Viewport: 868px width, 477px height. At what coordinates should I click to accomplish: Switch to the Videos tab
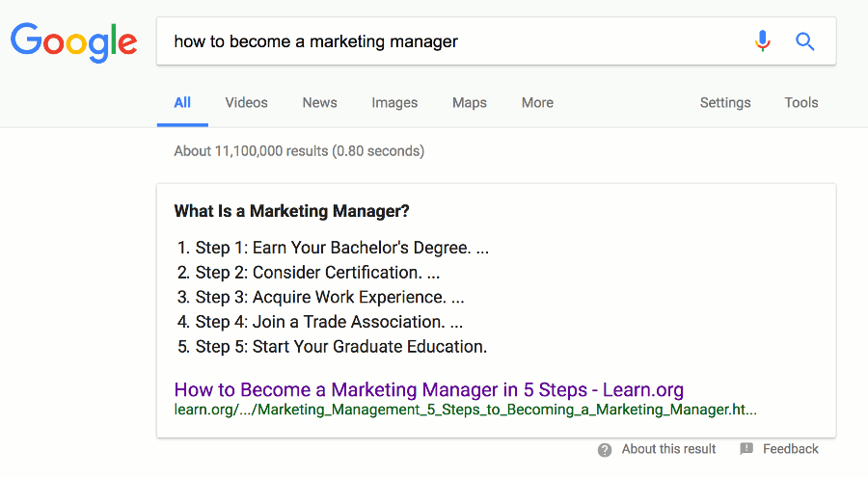coord(246,103)
